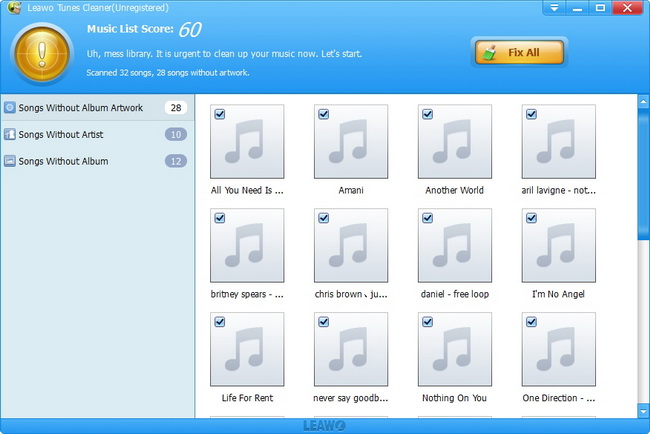Uncheck the One Direction song checkbox

tap(531, 322)
